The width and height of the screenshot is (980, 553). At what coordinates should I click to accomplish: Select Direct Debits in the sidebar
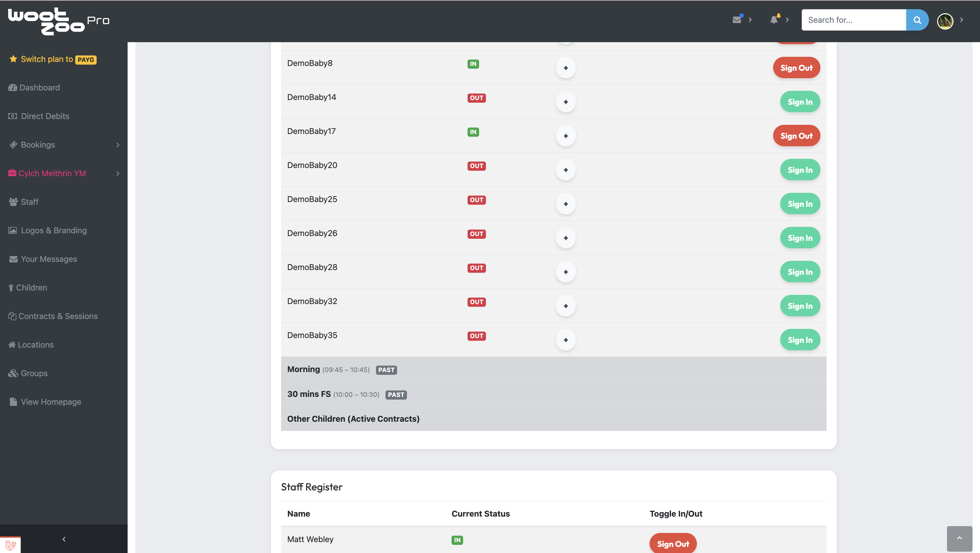45,116
